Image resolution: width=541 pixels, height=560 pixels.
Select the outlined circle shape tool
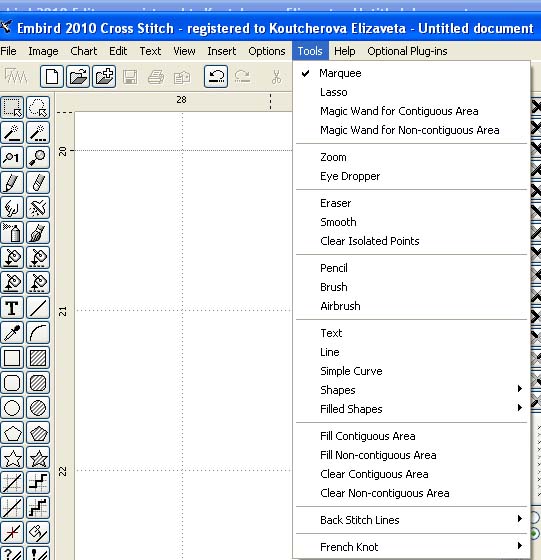click(x=12, y=408)
